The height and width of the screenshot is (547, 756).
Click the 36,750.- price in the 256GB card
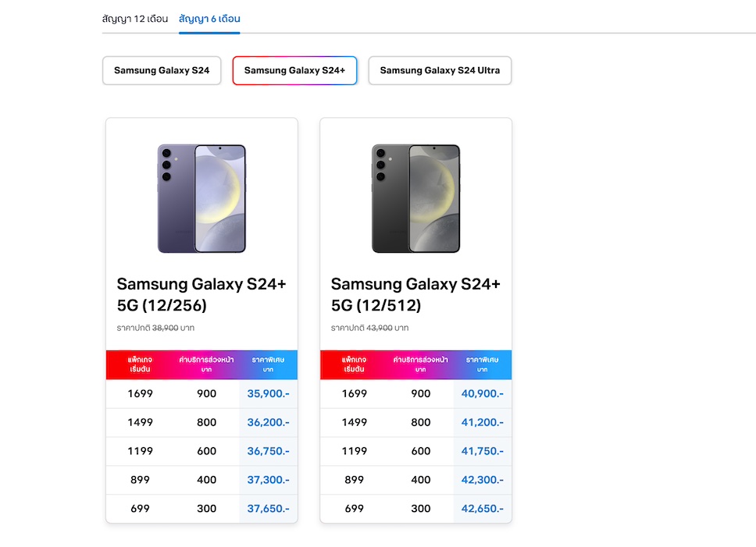(268, 452)
